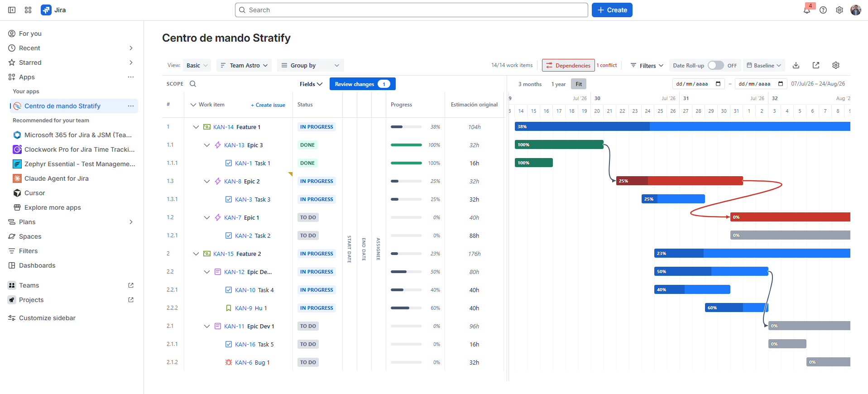Click the KAN-10 Task 4 Gantt bar at 40%

tap(692, 289)
